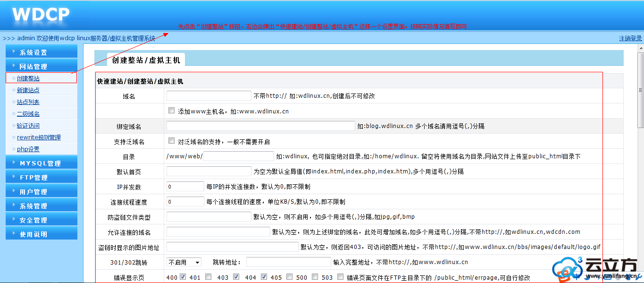The height and width of the screenshot is (283, 644).
Task: Expand the 用户管理 sidebar section
Action: pyautogui.click(x=42, y=191)
